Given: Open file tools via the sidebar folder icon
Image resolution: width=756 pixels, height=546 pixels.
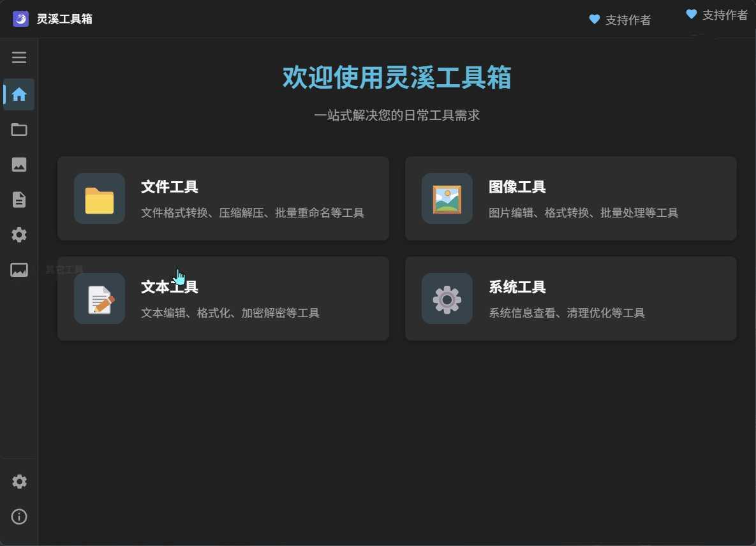Looking at the screenshot, I should [19, 129].
